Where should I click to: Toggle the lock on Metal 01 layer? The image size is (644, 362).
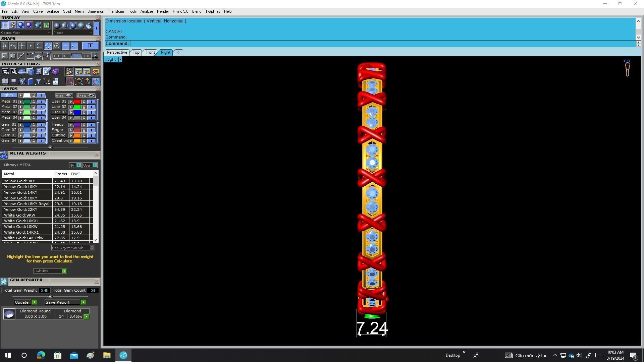point(34,102)
